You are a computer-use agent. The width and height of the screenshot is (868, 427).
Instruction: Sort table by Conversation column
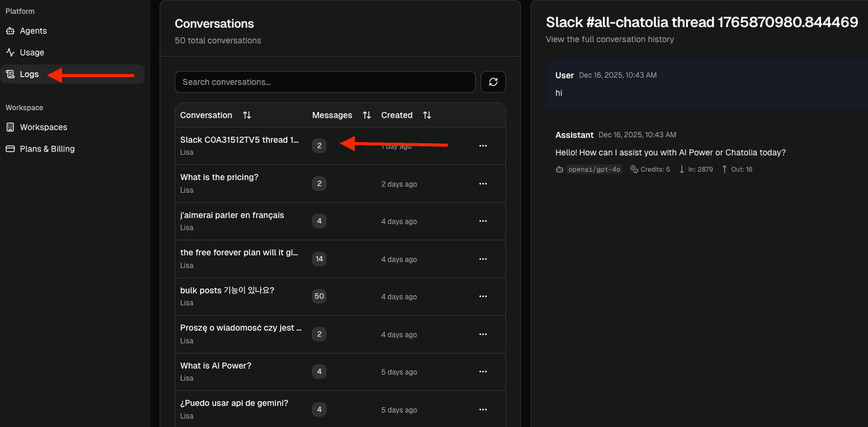pos(246,115)
